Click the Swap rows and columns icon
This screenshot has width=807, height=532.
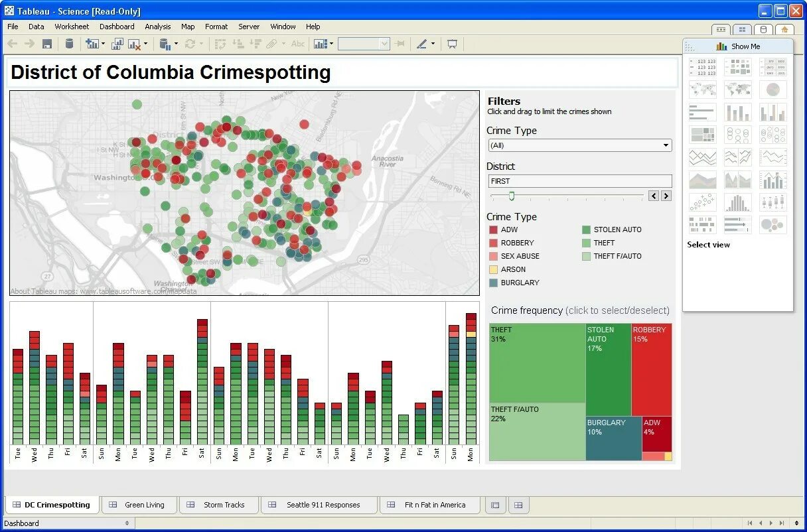[221, 44]
